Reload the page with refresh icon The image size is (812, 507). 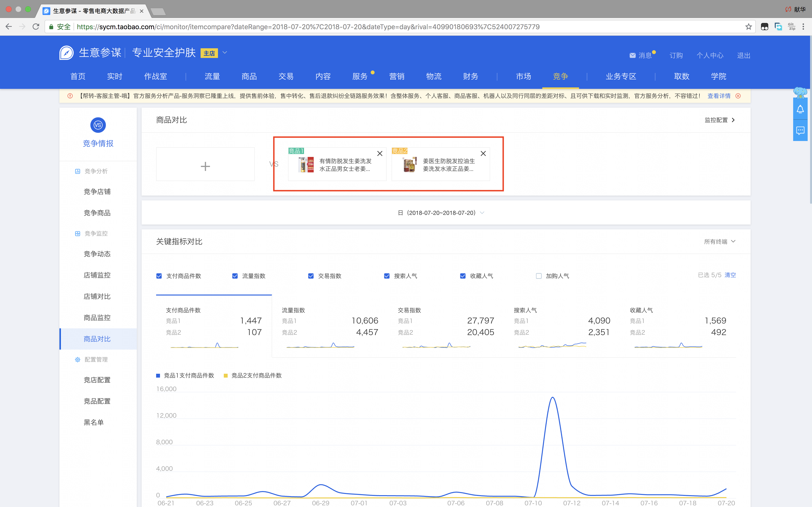(x=36, y=27)
